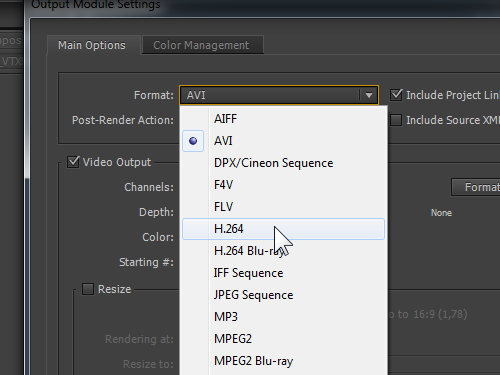
Task: Enable the Resize checkbox
Action: point(88,289)
